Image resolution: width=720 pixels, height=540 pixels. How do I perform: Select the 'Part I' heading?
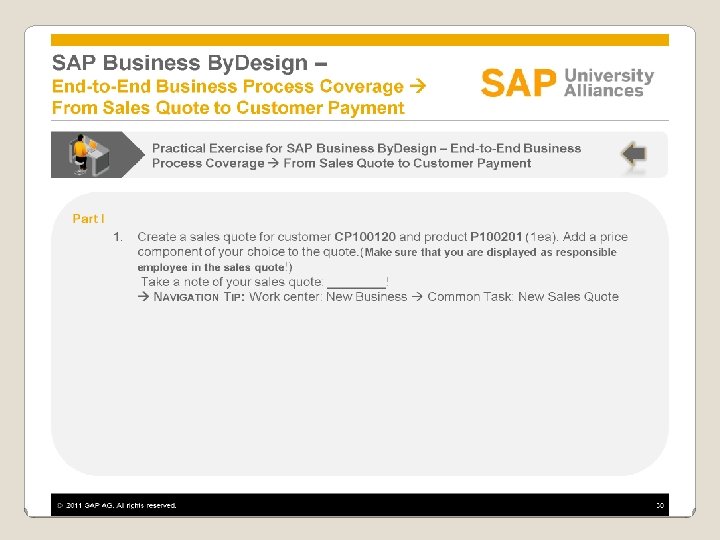click(89, 219)
